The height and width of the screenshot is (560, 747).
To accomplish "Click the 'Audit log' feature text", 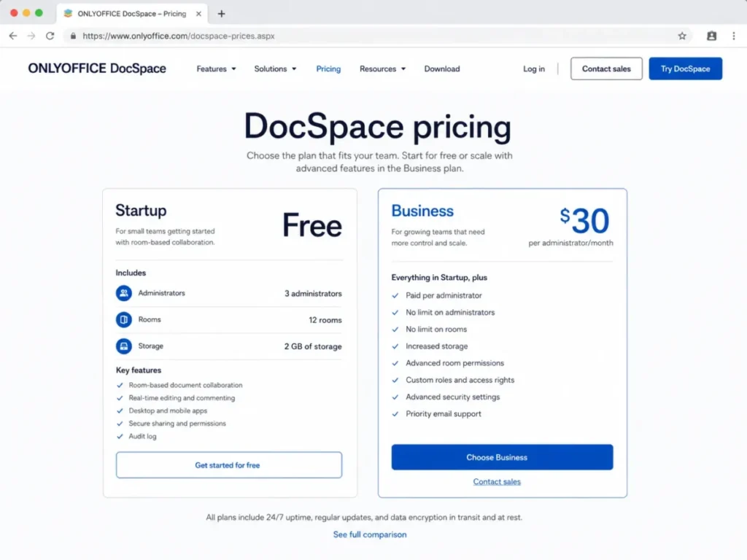I will 142,436.
